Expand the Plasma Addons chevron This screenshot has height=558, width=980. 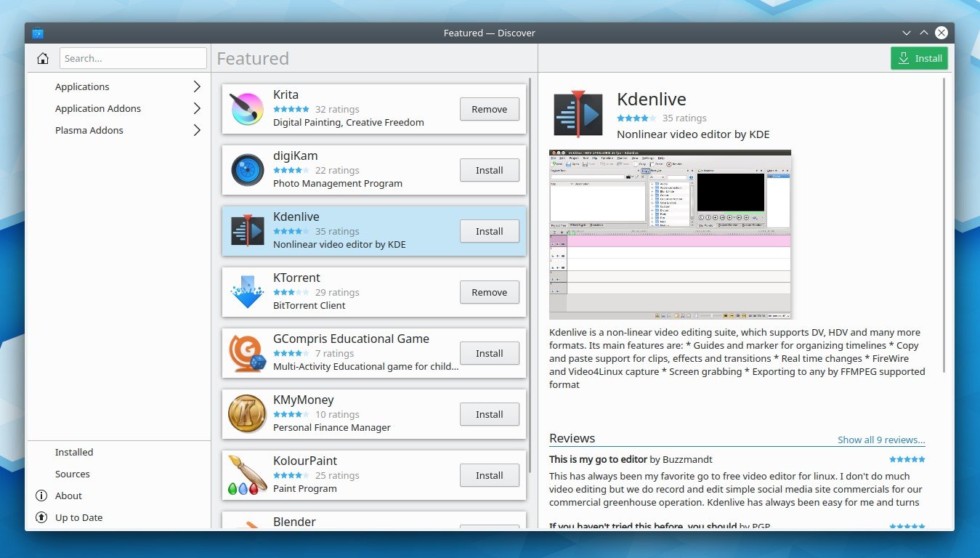[x=197, y=130]
